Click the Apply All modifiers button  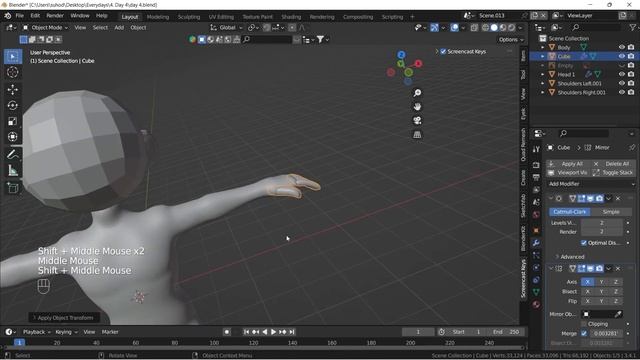click(569, 164)
